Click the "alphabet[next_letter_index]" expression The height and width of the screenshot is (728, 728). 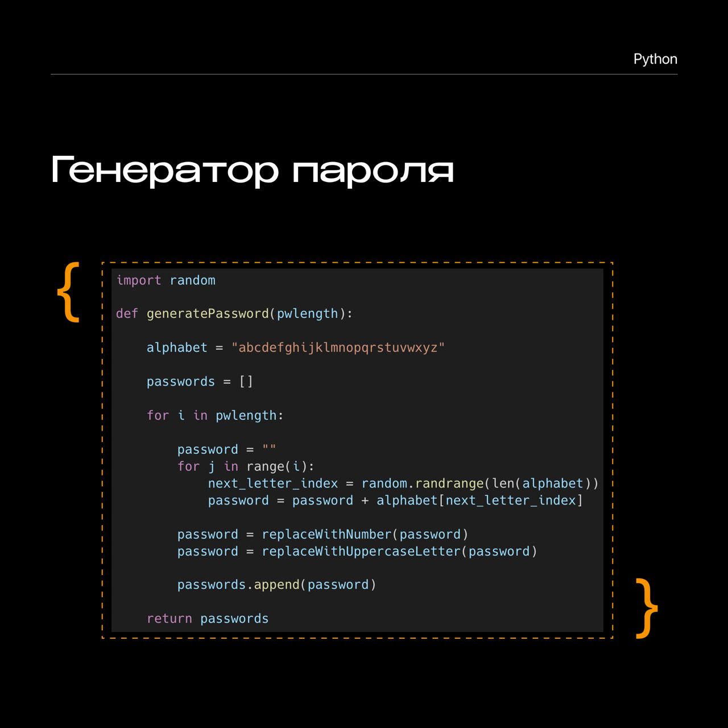[479, 500]
